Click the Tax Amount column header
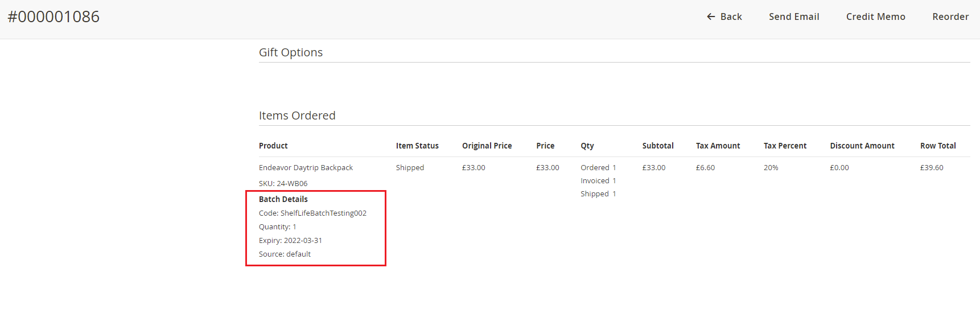 718,146
